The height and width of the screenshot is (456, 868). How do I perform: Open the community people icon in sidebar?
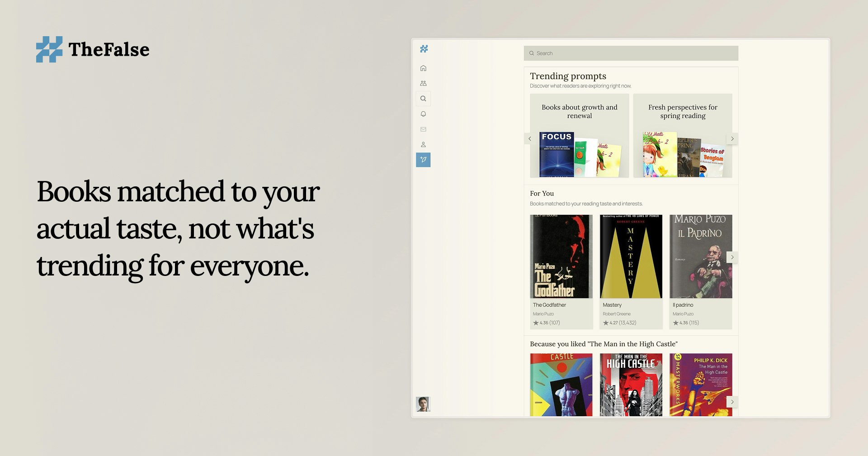[x=423, y=83]
